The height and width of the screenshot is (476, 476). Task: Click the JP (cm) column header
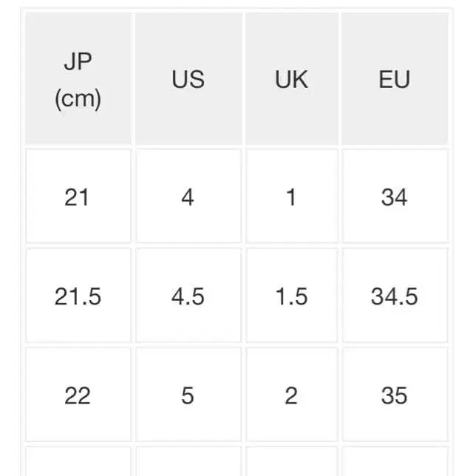tap(78, 79)
